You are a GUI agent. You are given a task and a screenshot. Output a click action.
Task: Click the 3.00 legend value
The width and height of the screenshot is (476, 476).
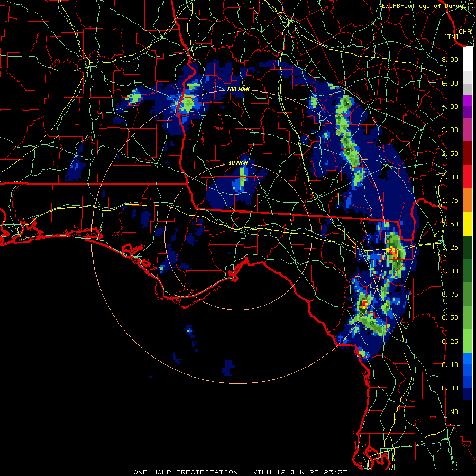pos(450,130)
